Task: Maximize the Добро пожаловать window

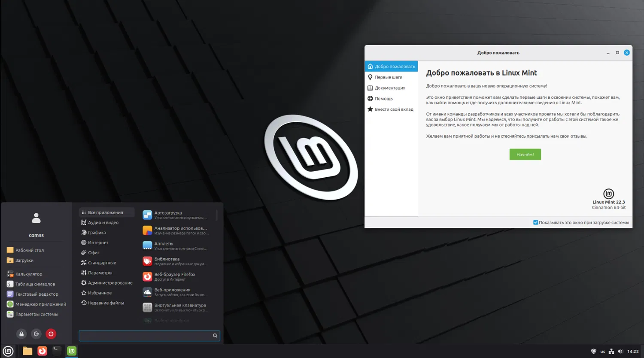Action: pos(617,53)
